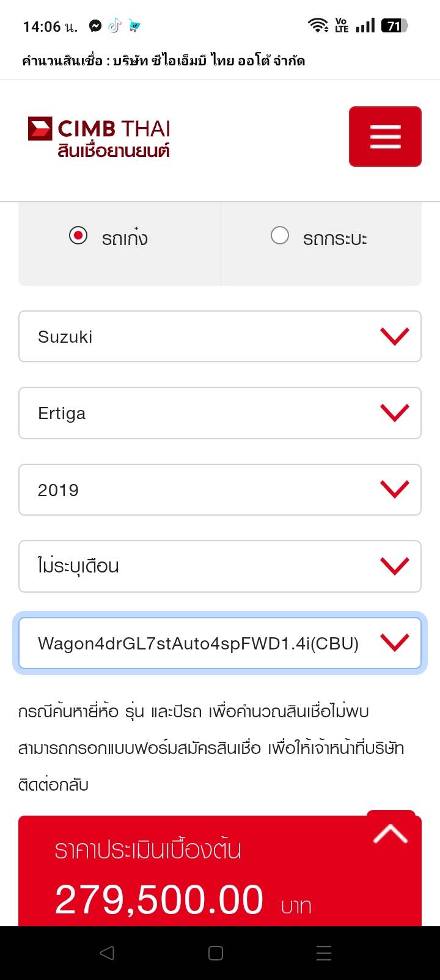Open the red hamburger menu
Screen dimensions: 440x980
coord(385,136)
